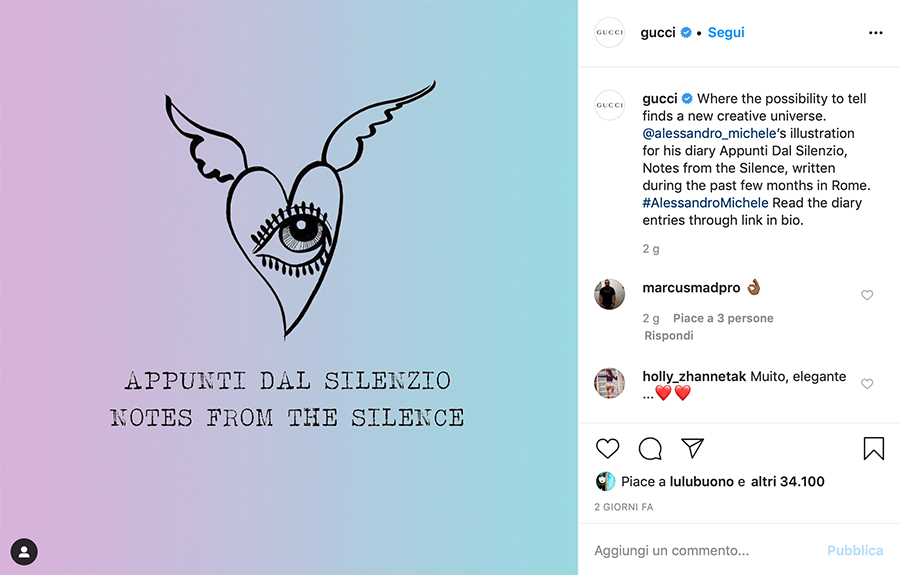Screen dimensions: 900x575
Task: View likes on marcusmadpro's comment
Action: coord(723,318)
